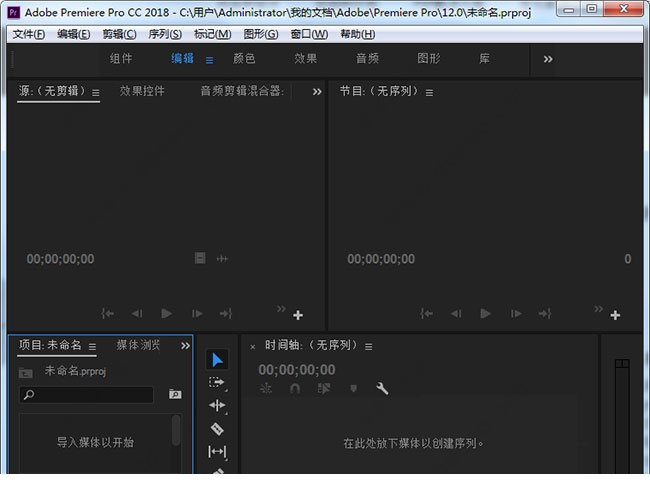Open 帮助(H) menu
Viewport: 650px width, 492px height.
(358, 34)
